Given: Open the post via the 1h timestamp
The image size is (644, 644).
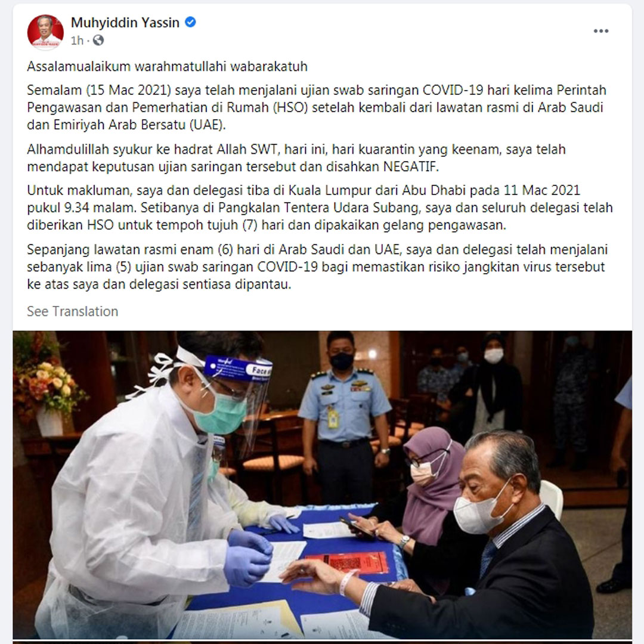Looking at the screenshot, I should [x=77, y=41].
